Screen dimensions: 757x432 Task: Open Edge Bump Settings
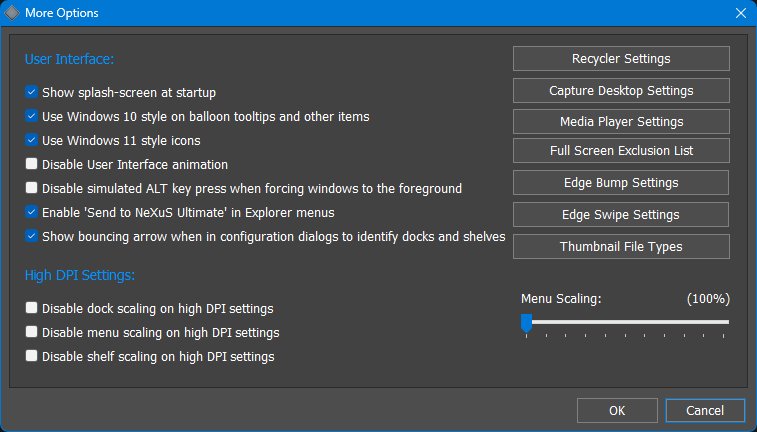point(621,182)
